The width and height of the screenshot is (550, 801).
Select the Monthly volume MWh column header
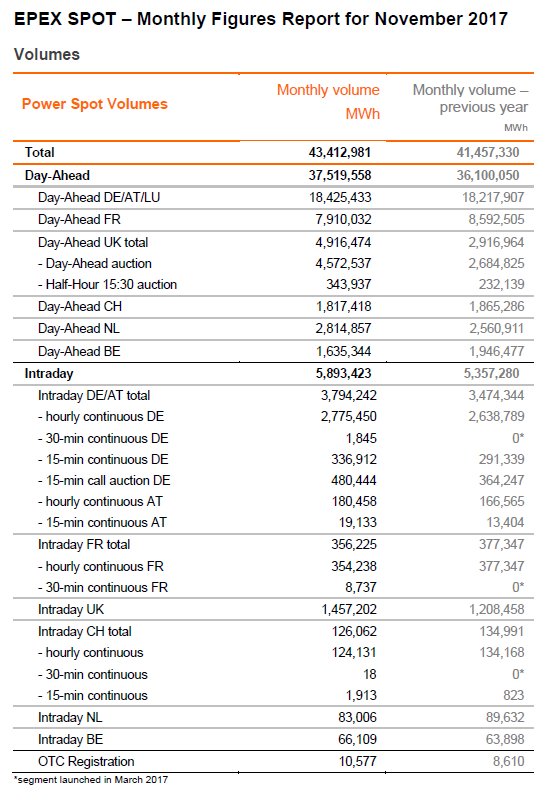pos(328,102)
